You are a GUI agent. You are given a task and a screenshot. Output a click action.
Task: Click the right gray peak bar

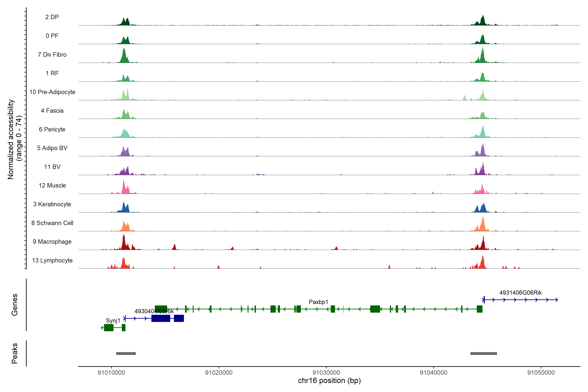coord(483,353)
